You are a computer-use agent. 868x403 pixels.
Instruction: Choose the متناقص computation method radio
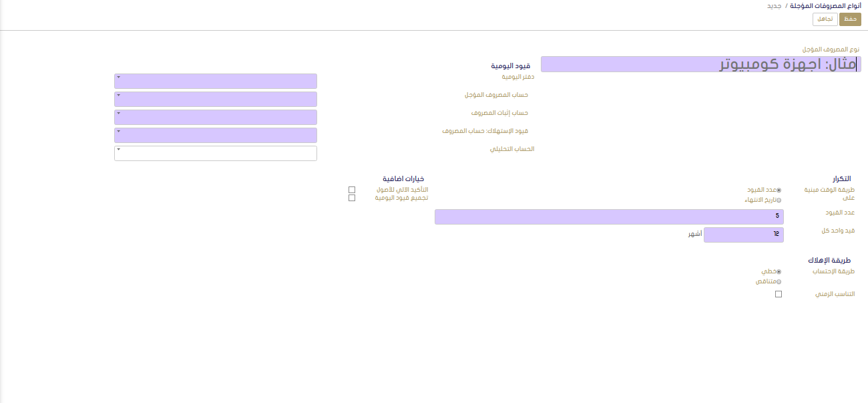pyautogui.click(x=779, y=281)
